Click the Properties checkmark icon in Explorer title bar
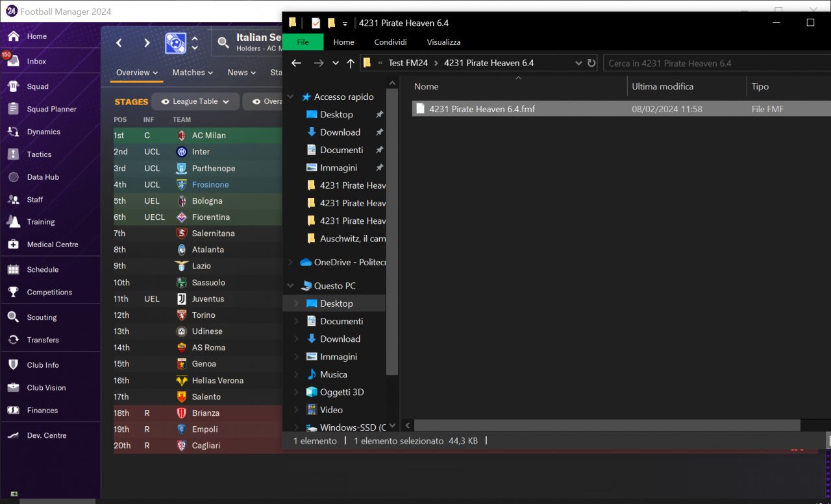The image size is (831, 504). [316, 23]
